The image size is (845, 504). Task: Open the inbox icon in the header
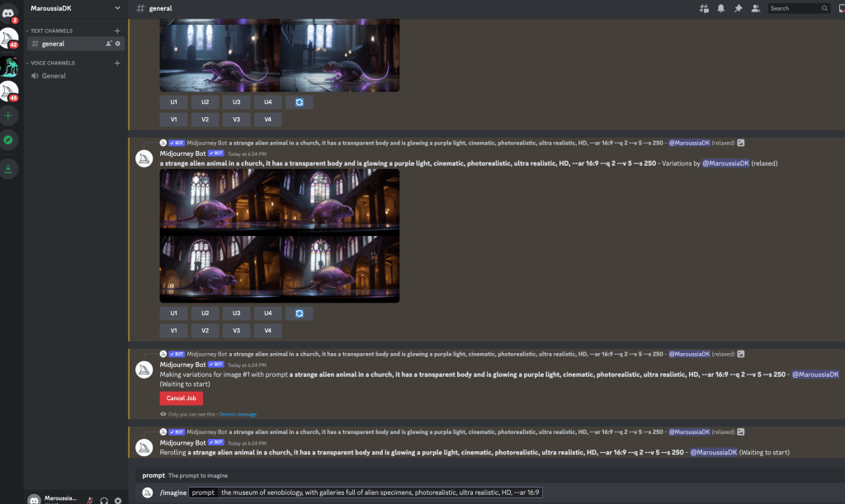pos(840,8)
